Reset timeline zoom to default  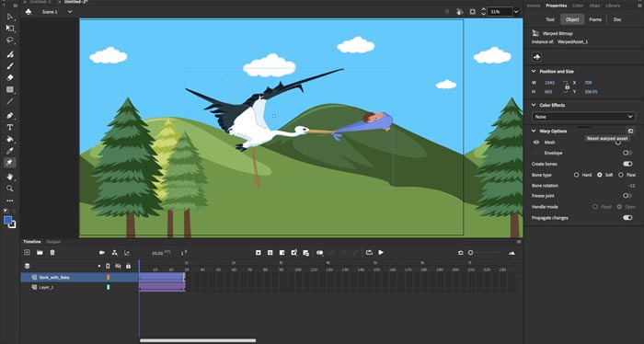tap(460, 253)
